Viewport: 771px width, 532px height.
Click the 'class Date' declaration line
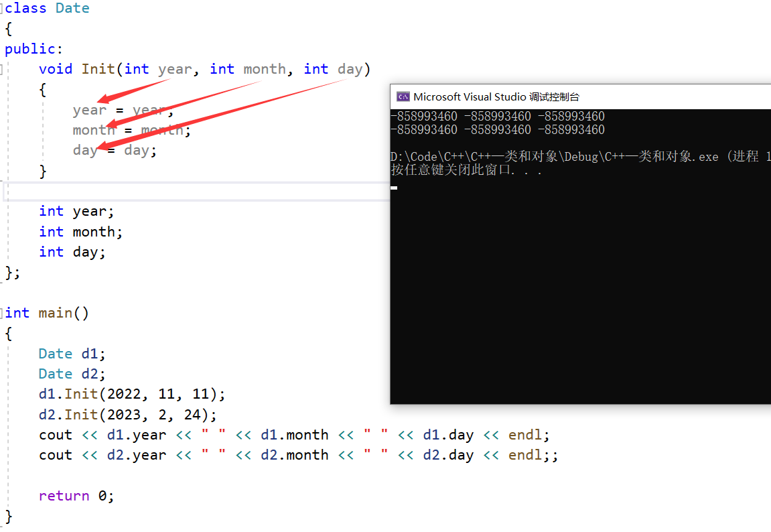tap(47, 8)
